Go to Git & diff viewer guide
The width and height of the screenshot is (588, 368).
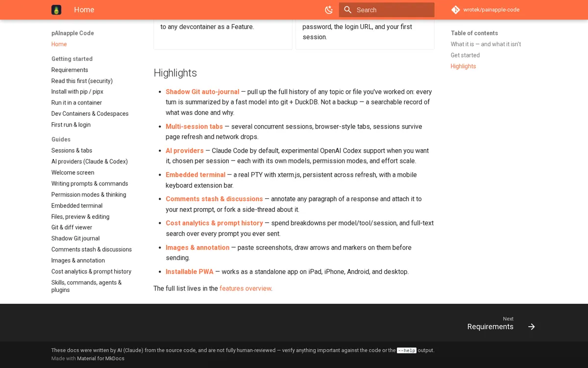(x=72, y=227)
